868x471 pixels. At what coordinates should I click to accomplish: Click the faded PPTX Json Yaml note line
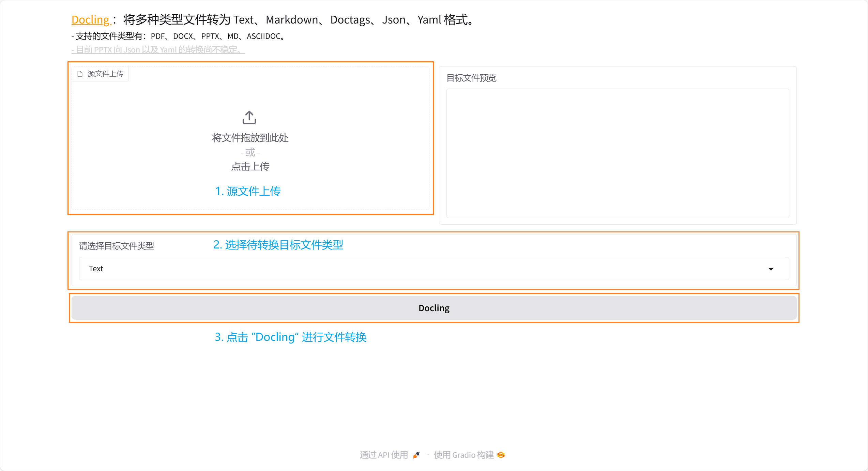pos(158,50)
